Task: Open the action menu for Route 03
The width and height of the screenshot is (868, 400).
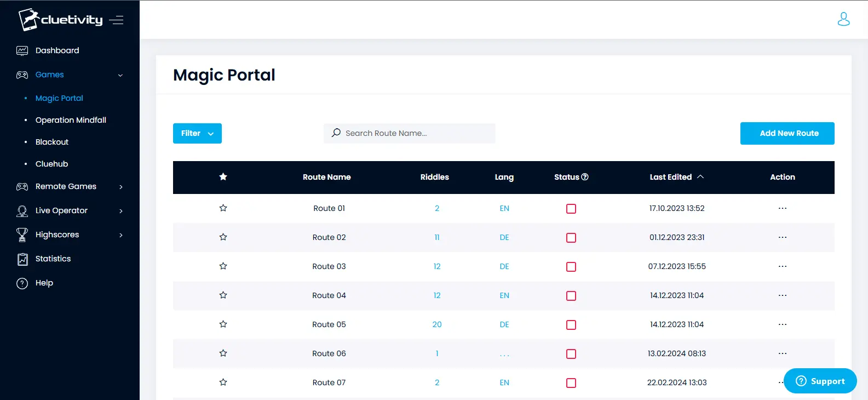Action: coord(782,266)
